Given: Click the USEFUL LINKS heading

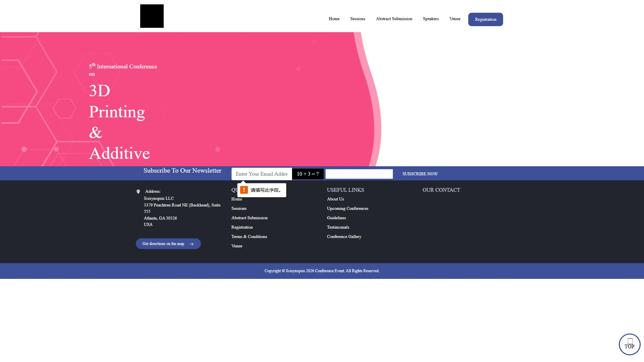Looking at the screenshot, I should [x=345, y=190].
